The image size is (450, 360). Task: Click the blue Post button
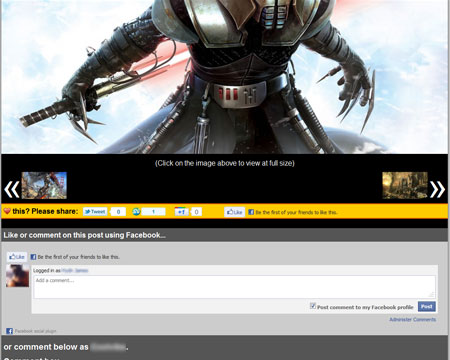(x=427, y=307)
